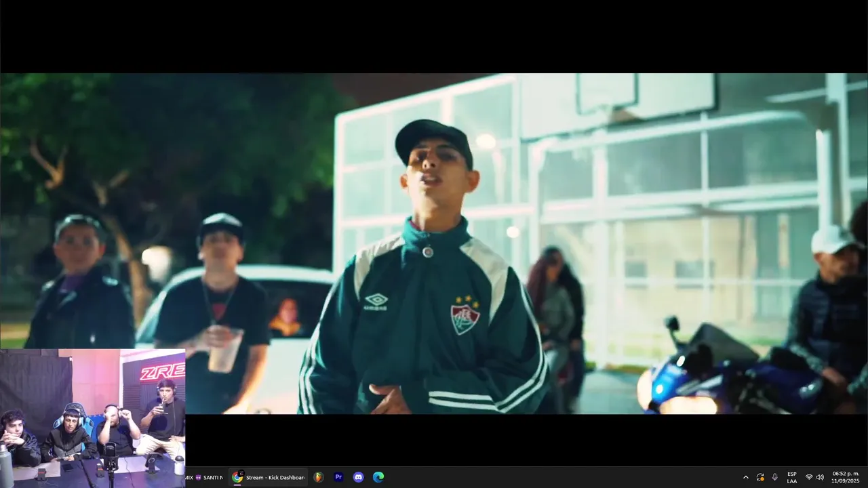Screen dimensions: 868x488
Task: Open the Chrome Stream - Kick Dashboard taskbar window
Action: 268,477
